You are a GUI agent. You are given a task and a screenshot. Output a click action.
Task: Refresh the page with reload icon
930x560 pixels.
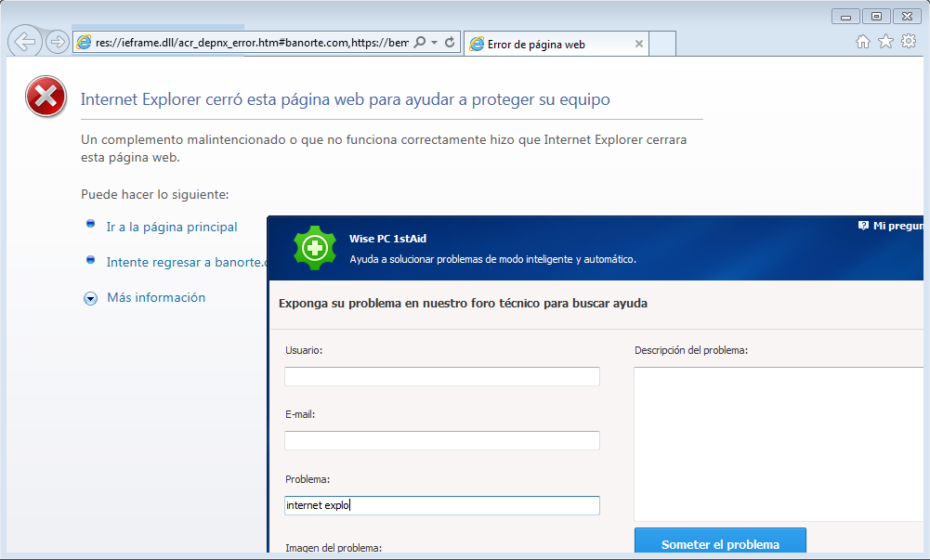coord(450,43)
